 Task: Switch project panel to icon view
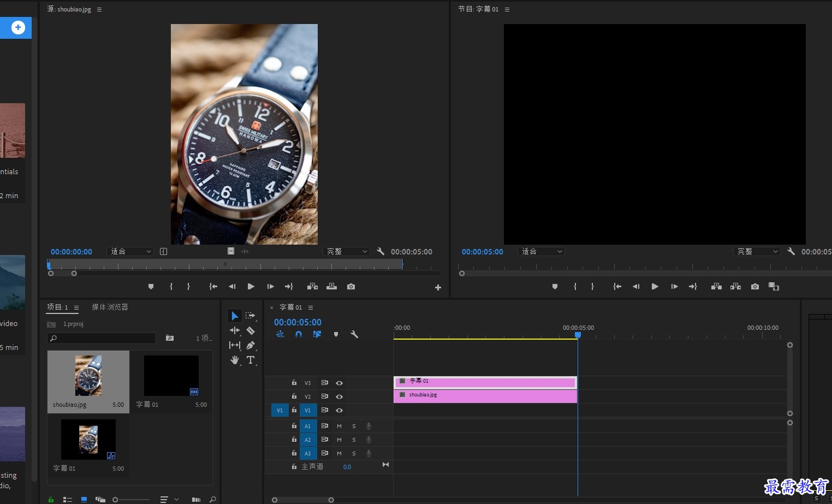(84, 500)
